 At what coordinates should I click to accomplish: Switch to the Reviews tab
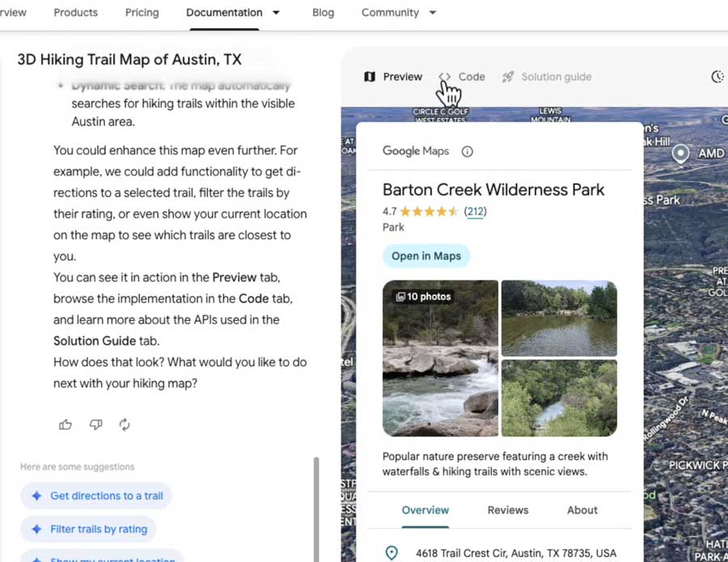point(507,510)
